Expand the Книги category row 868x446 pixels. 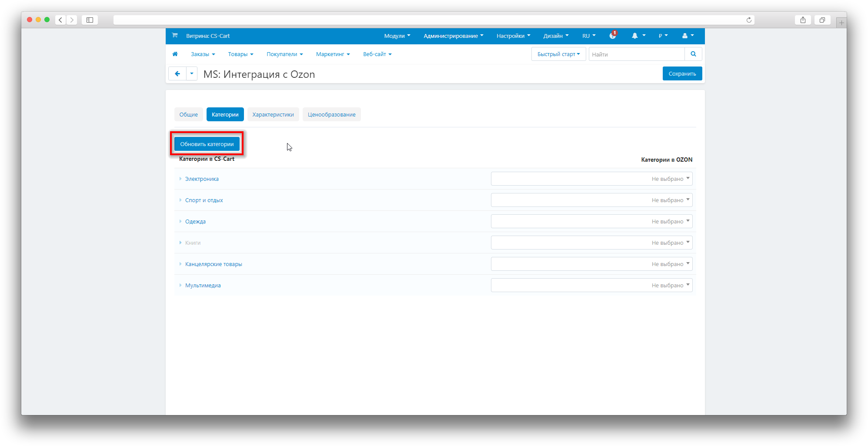(180, 243)
